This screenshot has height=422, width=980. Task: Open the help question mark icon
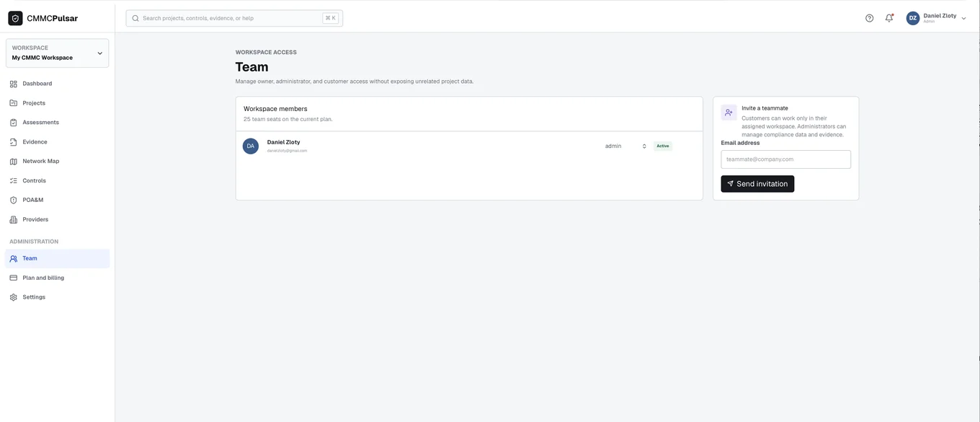point(869,18)
